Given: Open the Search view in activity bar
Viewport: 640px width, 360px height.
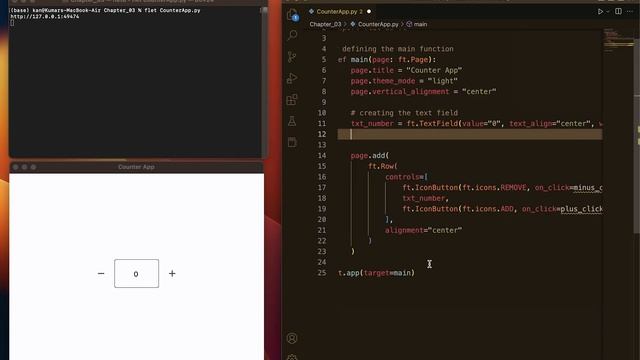Looking at the screenshot, I should (292, 35).
